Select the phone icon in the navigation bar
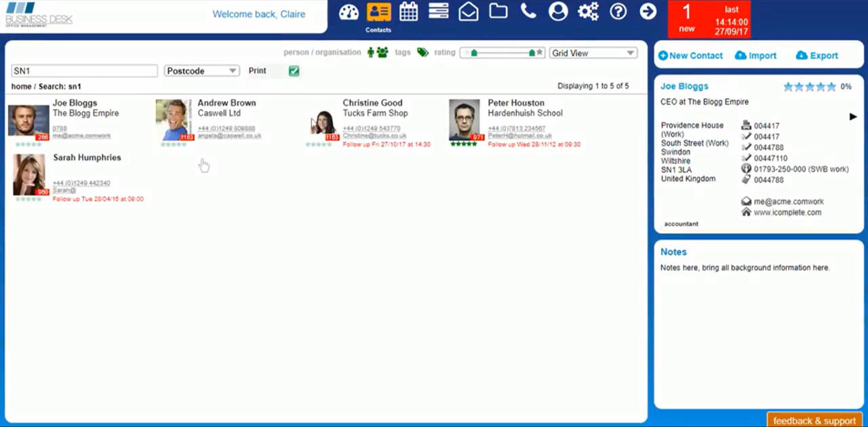Screen dimensions: 868x427 (x=528, y=12)
